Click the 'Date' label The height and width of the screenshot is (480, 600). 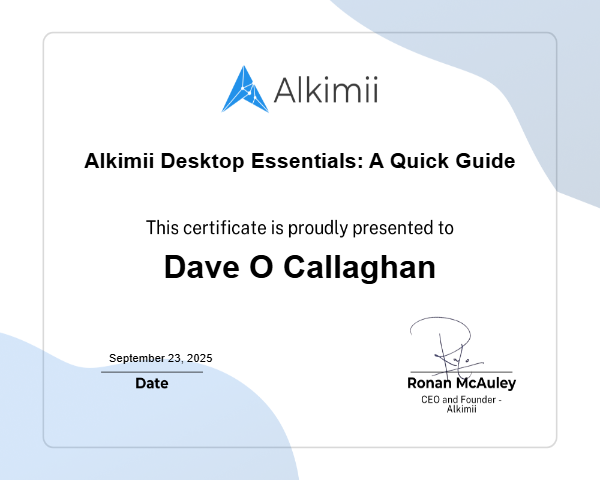[152, 383]
